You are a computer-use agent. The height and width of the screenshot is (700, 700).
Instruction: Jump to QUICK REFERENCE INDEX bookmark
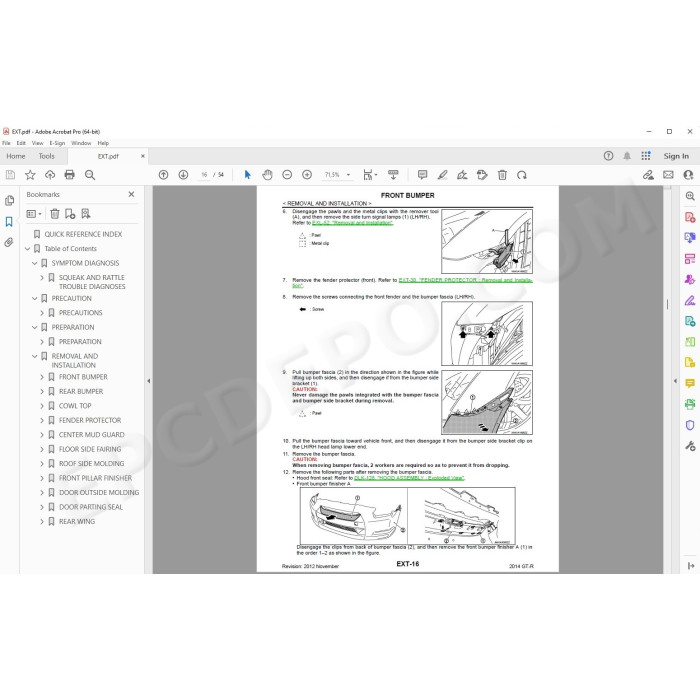[83, 234]
